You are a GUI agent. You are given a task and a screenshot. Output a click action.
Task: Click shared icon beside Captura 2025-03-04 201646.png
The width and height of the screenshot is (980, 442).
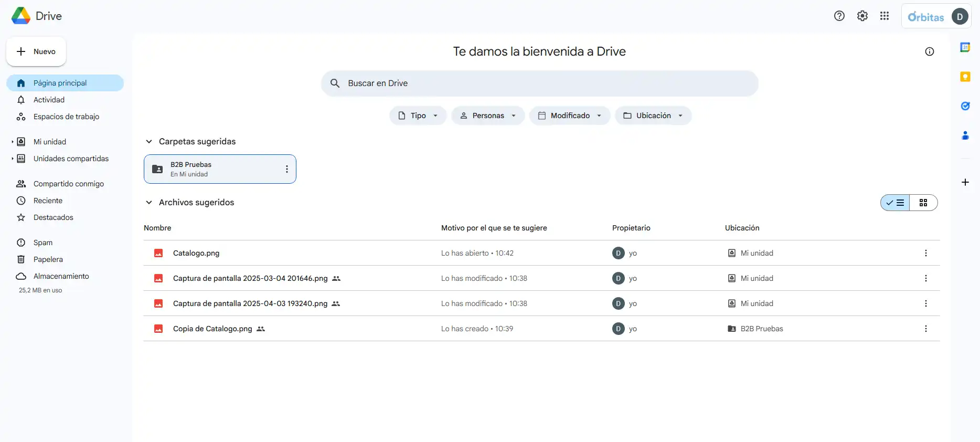click(336, 278)
